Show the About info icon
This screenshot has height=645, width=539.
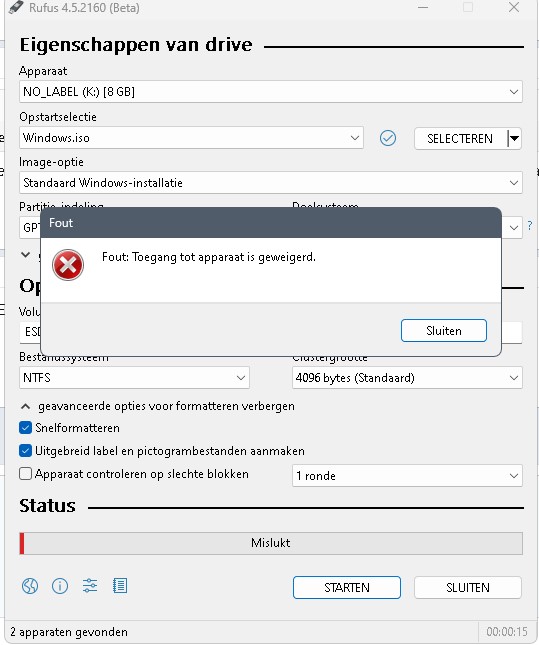coord(60,586)
